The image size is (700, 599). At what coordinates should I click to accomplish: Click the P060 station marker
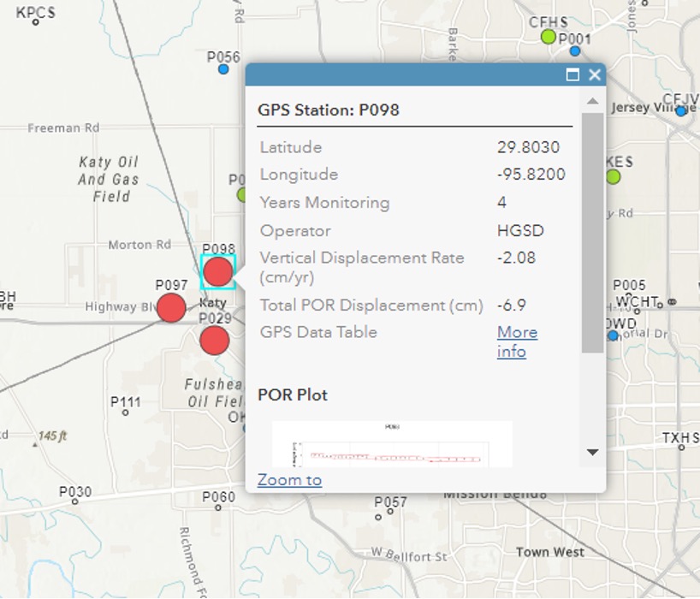pos(218,508)
